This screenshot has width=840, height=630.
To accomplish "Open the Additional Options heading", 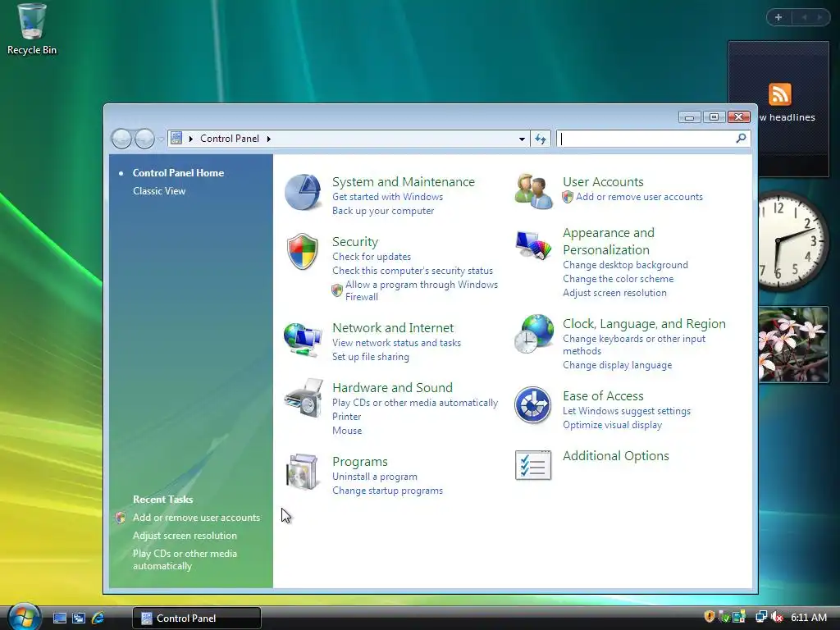I will (615, 456).
